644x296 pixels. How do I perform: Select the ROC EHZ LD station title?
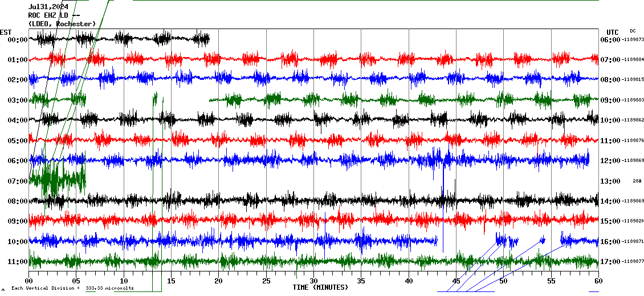[x=53, y=15]
